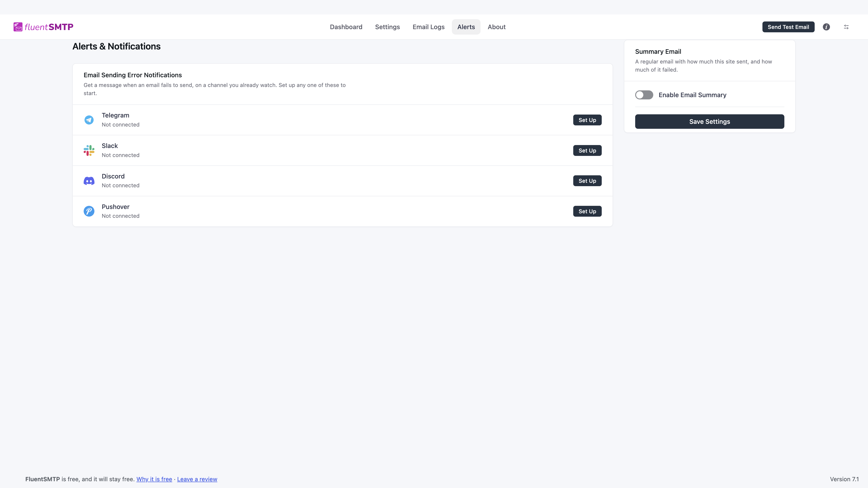Click 'Not connected' status under Telegram
Image resolution: width=868 pixels, height=488 pixels.
pos(121,125)
